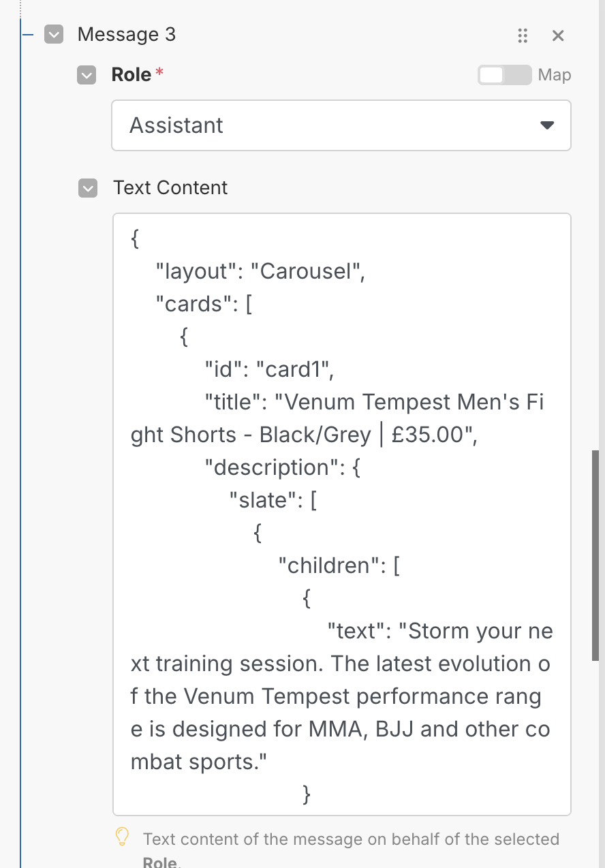Viewport: 605px width, 868px height.
Task: Collapse the Text Content field chevron
Action: click(x=88, y=188)
